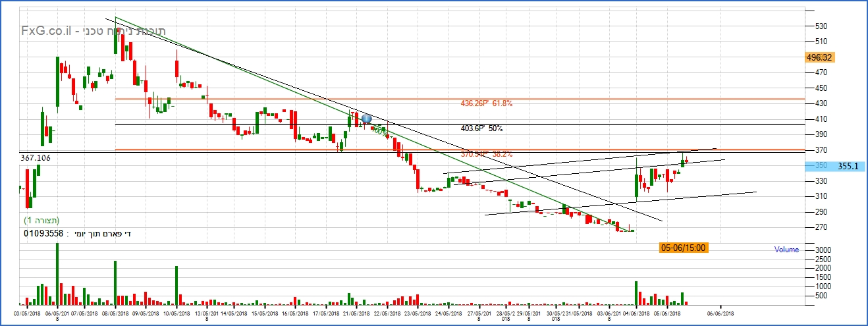The width and height of the screenshot is (868, 326).
Task: Click the 1500 volume axis label
Action: [823, 277]
